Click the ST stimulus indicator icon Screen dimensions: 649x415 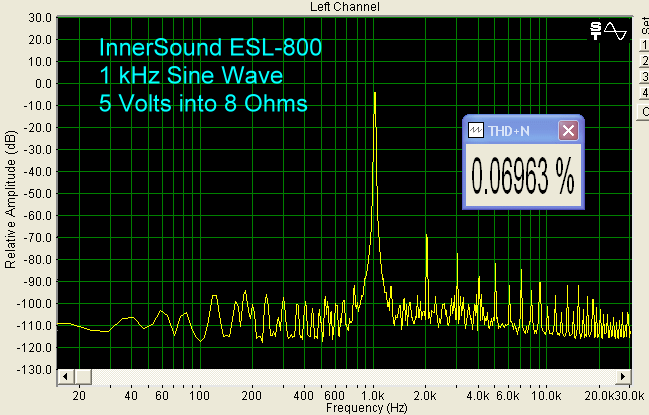pos(595,31)
